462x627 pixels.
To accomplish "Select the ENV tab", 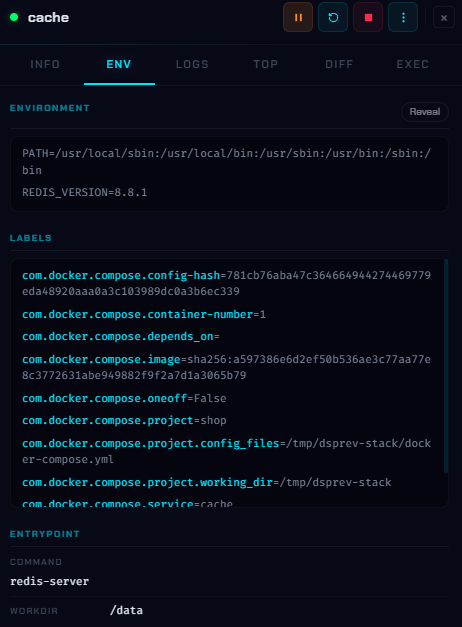I will point(119,64).
